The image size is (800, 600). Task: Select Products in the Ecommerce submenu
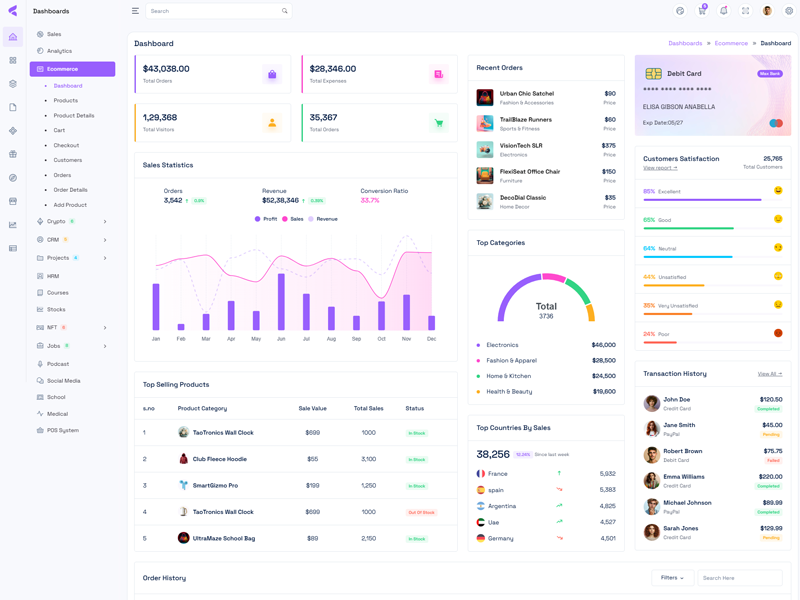coord(66,101)
